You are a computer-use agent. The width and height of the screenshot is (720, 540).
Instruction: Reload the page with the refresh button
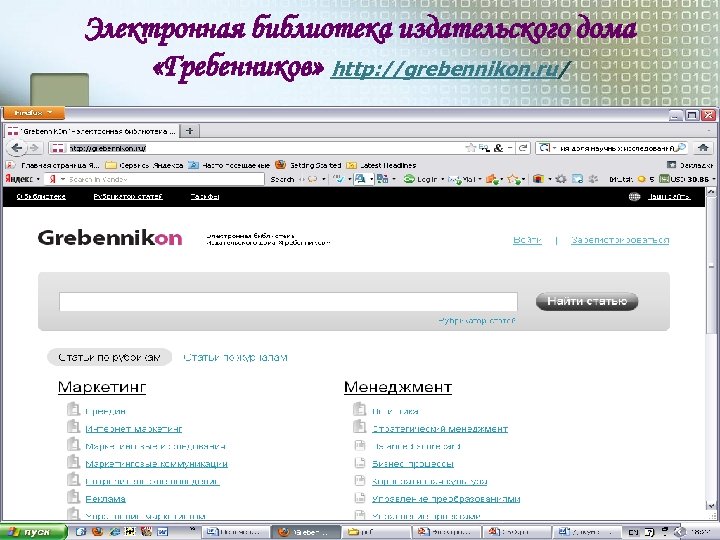click(523, 148)
